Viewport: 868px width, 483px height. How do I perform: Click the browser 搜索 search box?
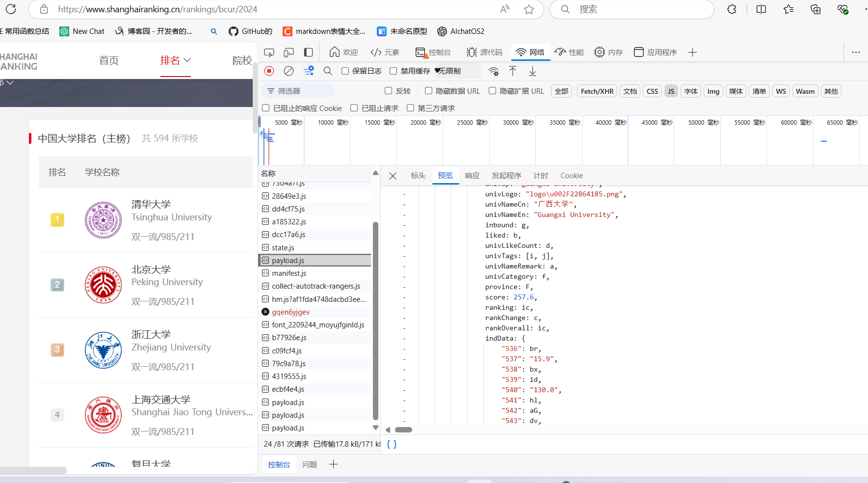(632, 9)
